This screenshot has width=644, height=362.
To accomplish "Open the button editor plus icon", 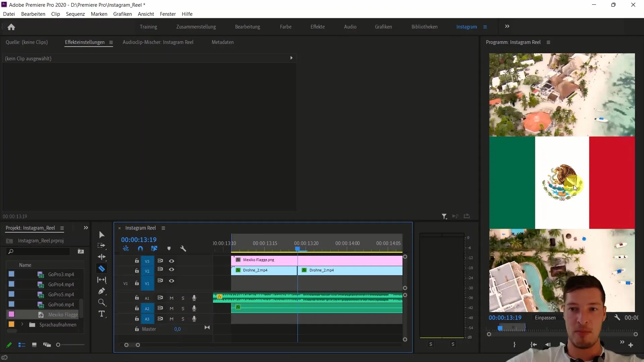I will (x=631, y=345).
